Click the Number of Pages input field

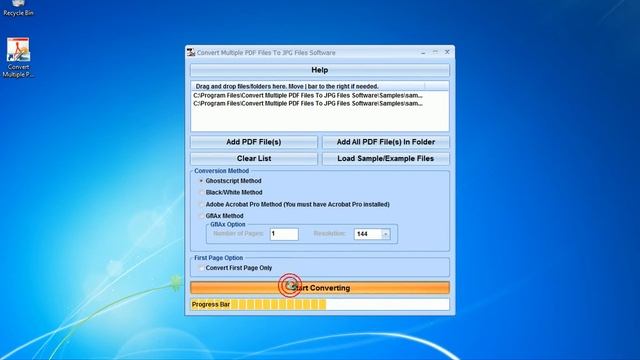[284, 234]
